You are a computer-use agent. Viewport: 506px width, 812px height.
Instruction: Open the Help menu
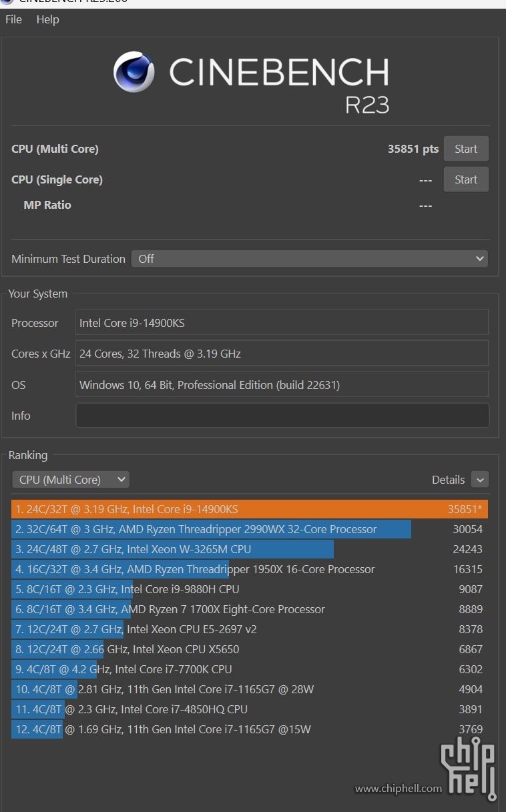47,19
